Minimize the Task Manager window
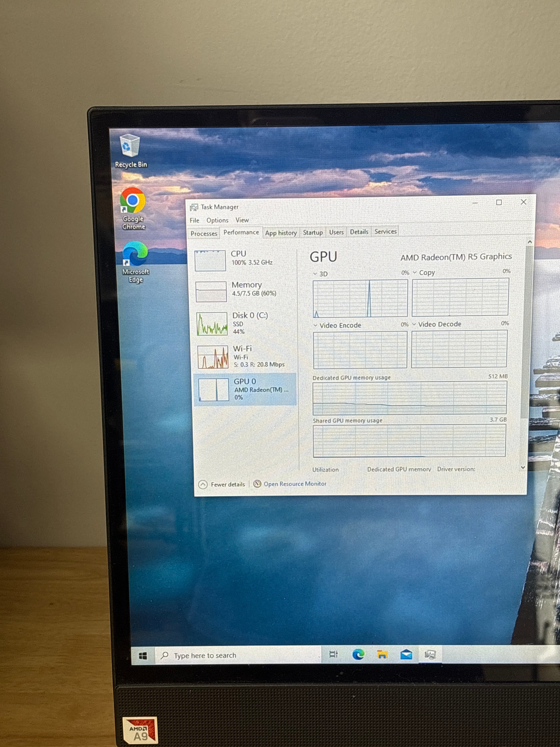 475,203
